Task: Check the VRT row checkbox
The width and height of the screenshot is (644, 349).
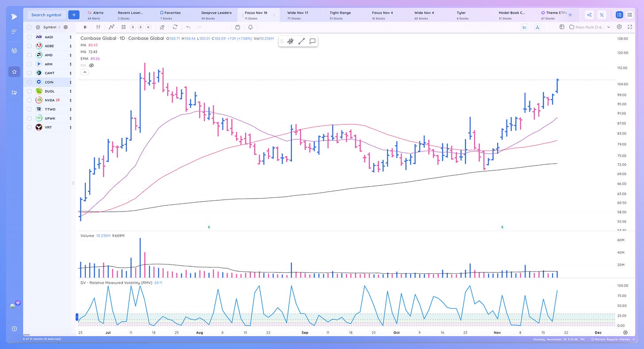Action: click(x=29, y=127)
